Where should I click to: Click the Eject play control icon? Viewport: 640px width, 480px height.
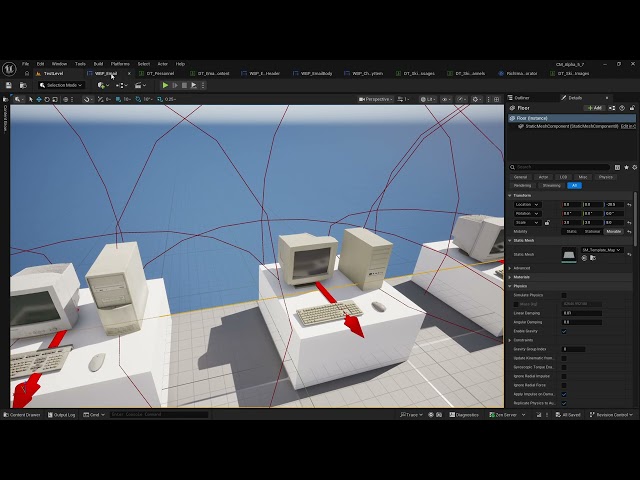(x=194, y=85)
